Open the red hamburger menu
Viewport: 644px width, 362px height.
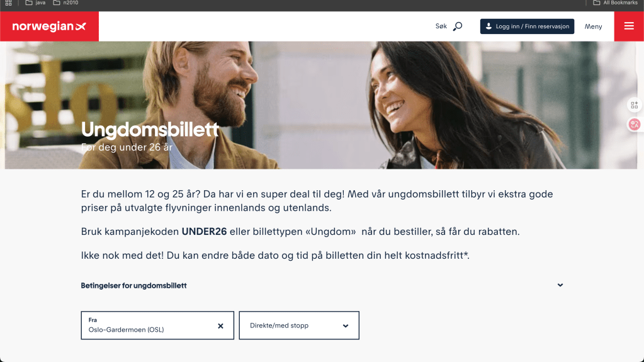(x=629, y=26)
